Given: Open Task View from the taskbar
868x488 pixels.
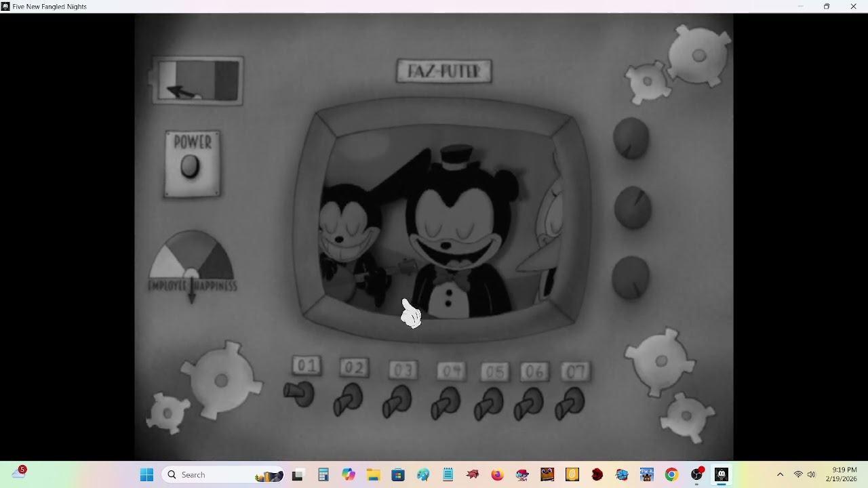Looking at the screenshot, I should click(x=297, y=474).
